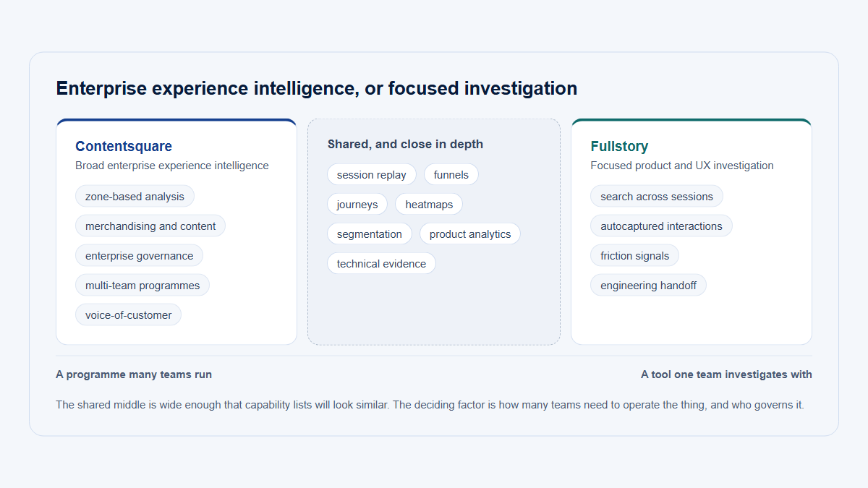Click 'A programme many teams run' label
This screenshot has height=488, width=868.
[x=134, y=374]
